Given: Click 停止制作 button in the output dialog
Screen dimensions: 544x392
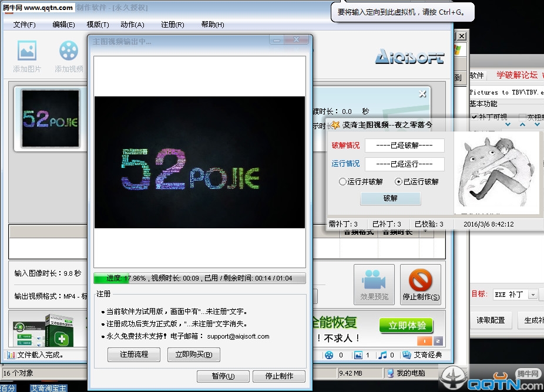Looking at the screenshot, I should [279, 376].
